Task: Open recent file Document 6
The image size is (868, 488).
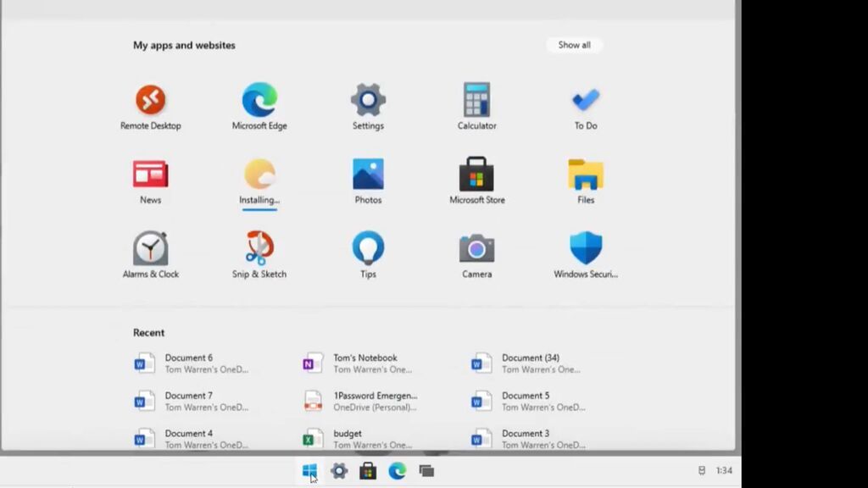Action: pyautogui.click(x=191, y=363)
